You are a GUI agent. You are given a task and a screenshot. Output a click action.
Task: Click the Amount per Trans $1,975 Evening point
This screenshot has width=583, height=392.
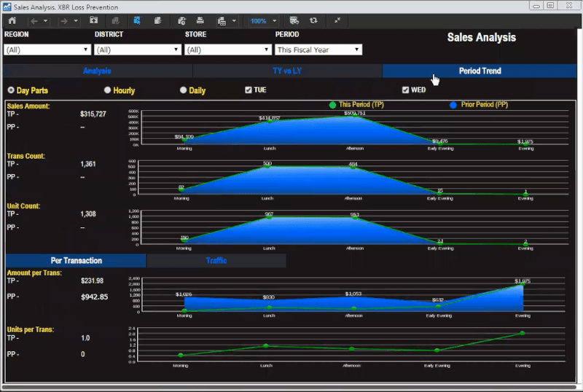click(523, 284)
